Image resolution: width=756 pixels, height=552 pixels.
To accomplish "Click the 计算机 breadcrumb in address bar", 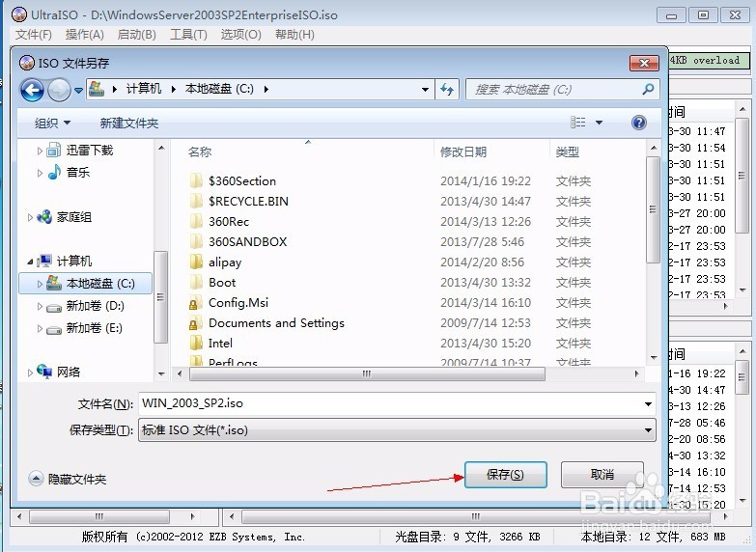I will click(x=144, y=89).
